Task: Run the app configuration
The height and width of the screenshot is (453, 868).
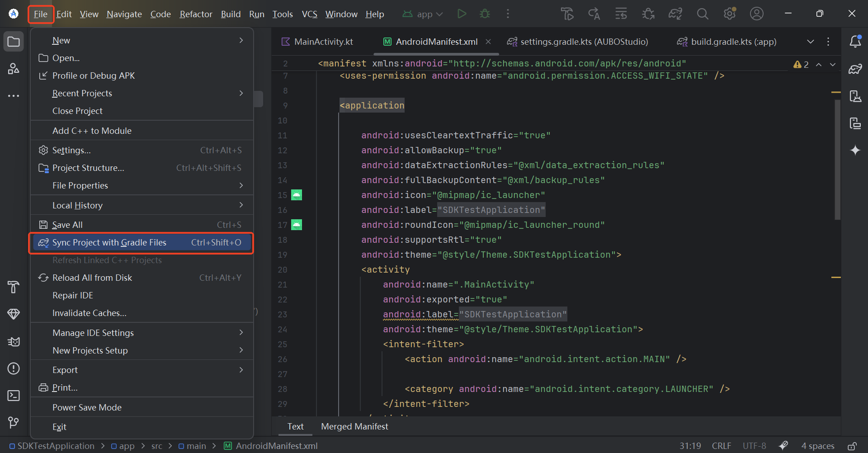Action: pos(462,14)
